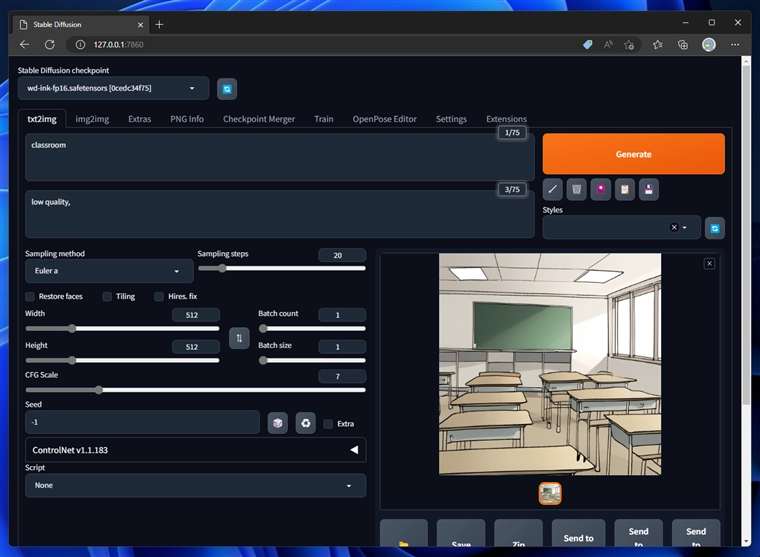Adjust the Width slider
Screen dimensions: 760x557
[x=122, y=329]
